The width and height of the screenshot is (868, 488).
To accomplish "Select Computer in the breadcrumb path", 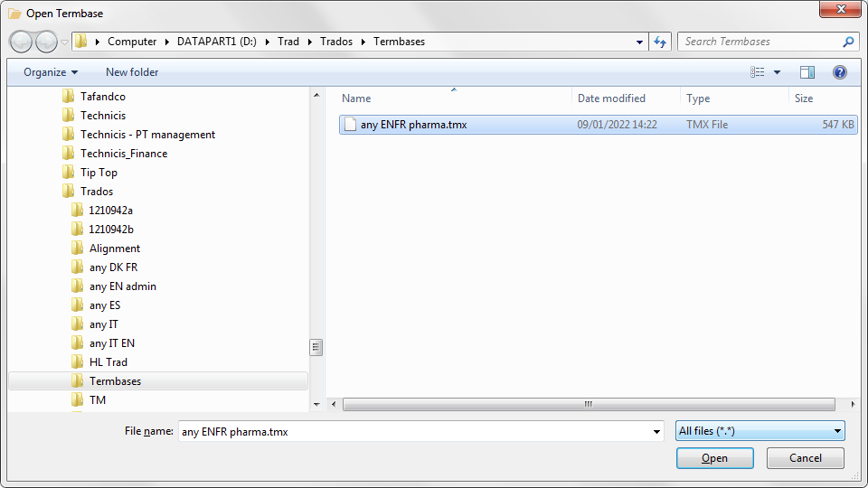I will [x=132, y=42].
